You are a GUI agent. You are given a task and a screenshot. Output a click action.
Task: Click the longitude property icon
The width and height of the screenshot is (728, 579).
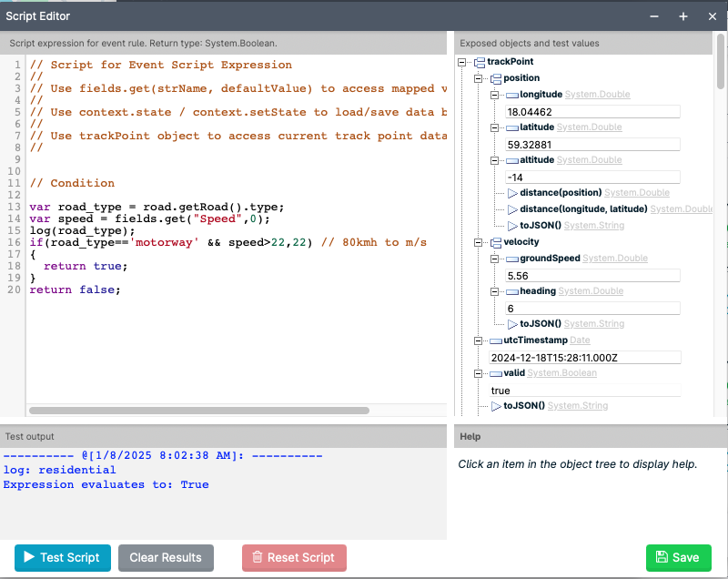(512, 96)
